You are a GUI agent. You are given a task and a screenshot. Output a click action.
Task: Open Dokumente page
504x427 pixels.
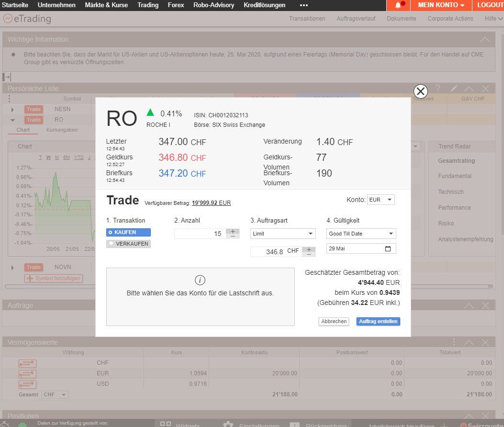coord(402,19)
